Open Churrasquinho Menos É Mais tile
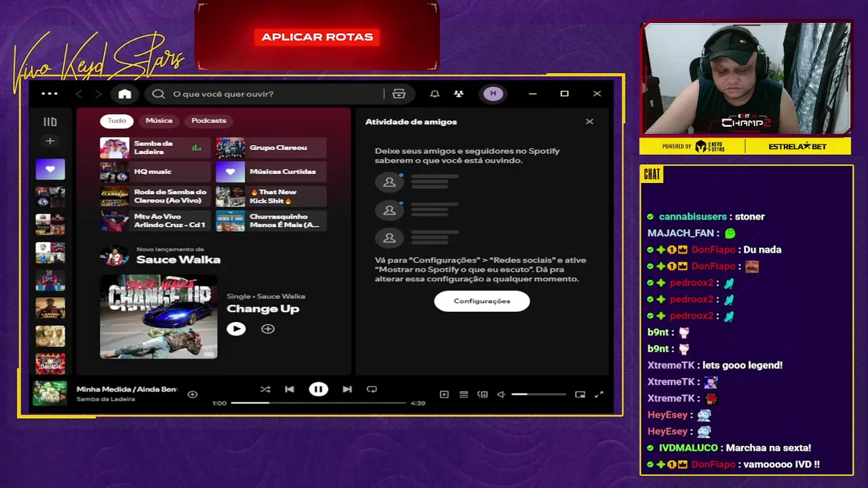Image resolution: width=868 pixels, height=488 pixels. pos(271,221)
